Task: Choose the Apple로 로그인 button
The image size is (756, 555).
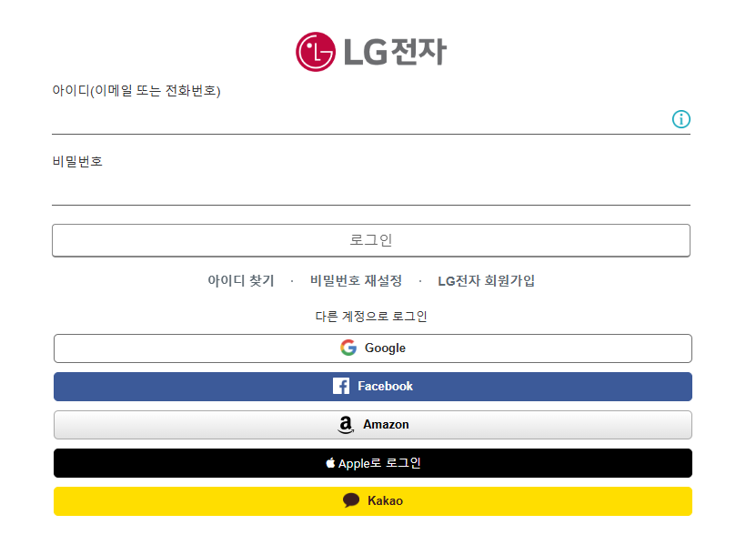Action: tap(373, 463)
